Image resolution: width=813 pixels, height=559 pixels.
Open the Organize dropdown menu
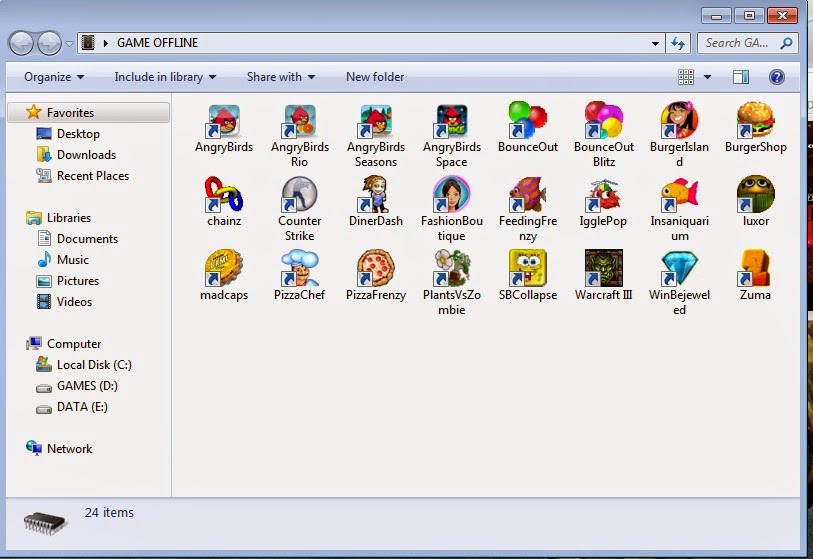(x=54, y=77)
